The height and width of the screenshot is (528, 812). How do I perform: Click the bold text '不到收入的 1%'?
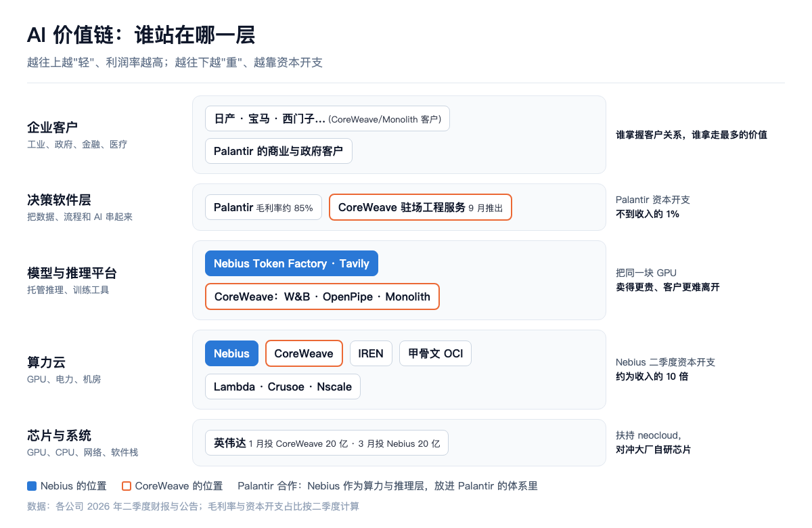point(648,214)
